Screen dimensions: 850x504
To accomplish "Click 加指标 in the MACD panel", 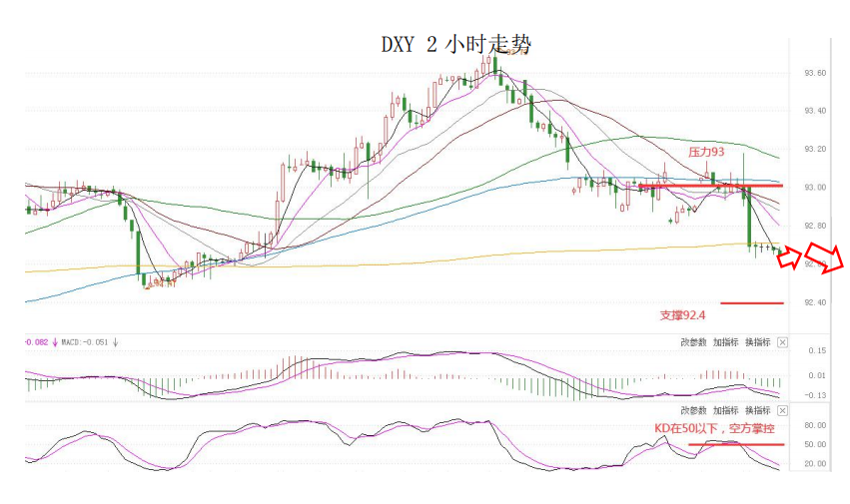I will click(725, 341).
